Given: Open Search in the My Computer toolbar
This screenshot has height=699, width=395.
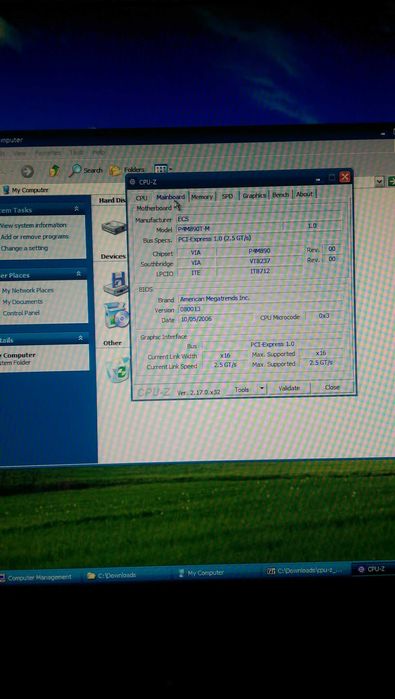Looking at the screenshot, I should [x=86, y=170].
